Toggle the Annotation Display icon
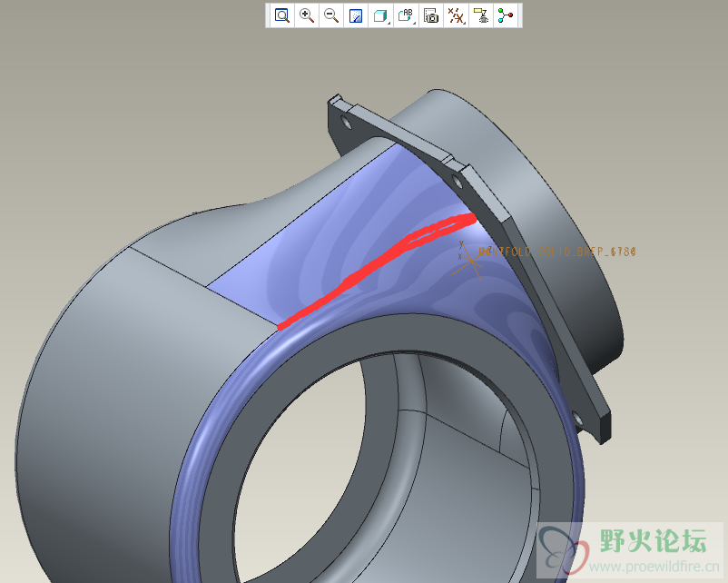 tap(481, 15)
